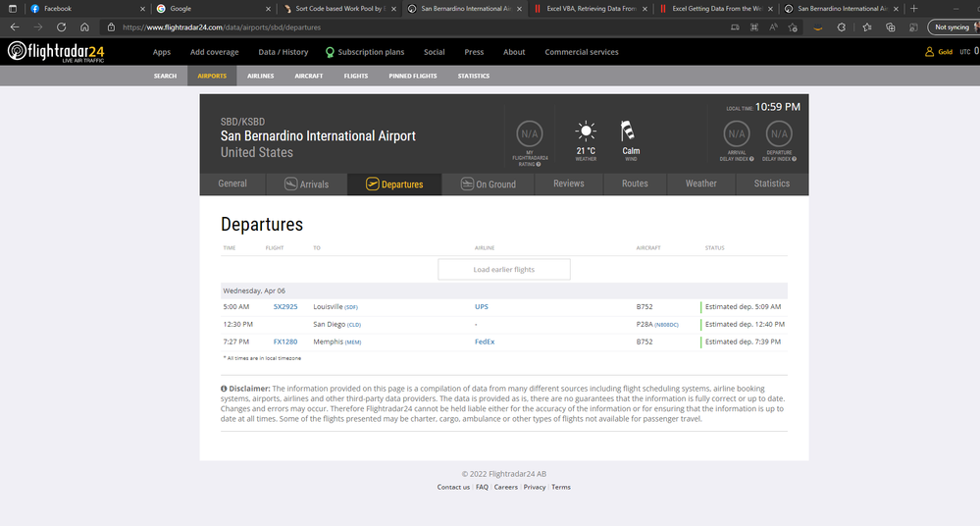Click the Flightradar24 logo
Viewport: 980px width, 526px height.
coord(56,52)
